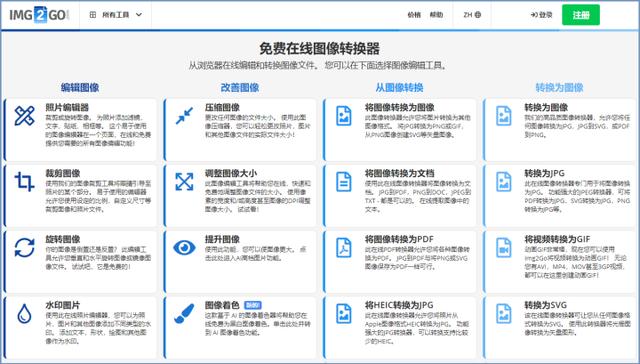Screen dimensions: 640x364
Task: Click the 调整图像大小 expand arrows icon
Action: [184, 182]
